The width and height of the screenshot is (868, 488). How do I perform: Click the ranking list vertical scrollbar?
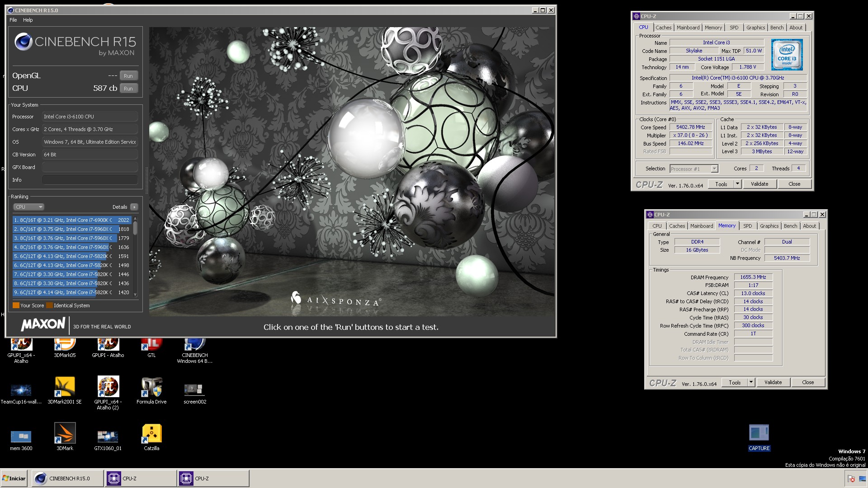135,257
